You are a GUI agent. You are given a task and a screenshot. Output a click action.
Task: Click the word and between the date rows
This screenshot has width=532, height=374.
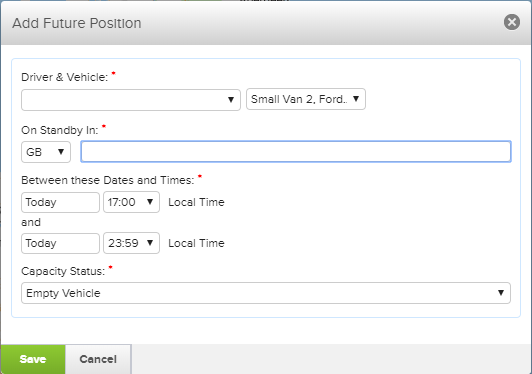pos(31,222)
